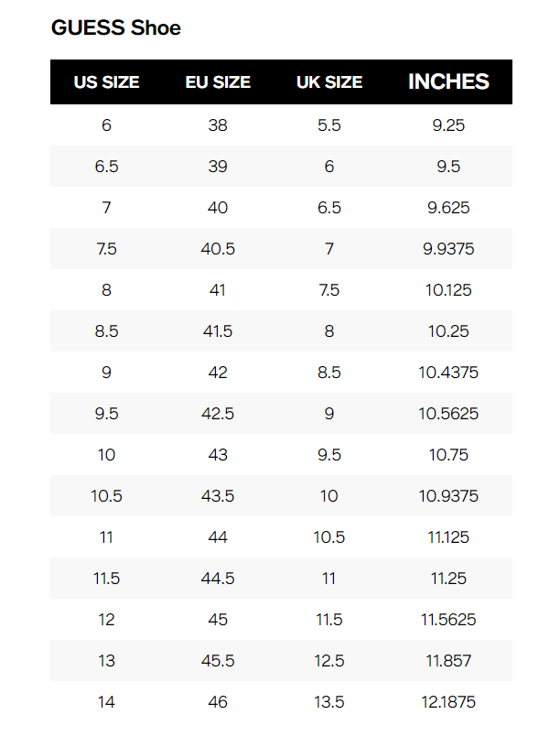Viewport: 560px width, 747px height.
Task: Click the 11.5625 inches cell
Action: [448, 620]
